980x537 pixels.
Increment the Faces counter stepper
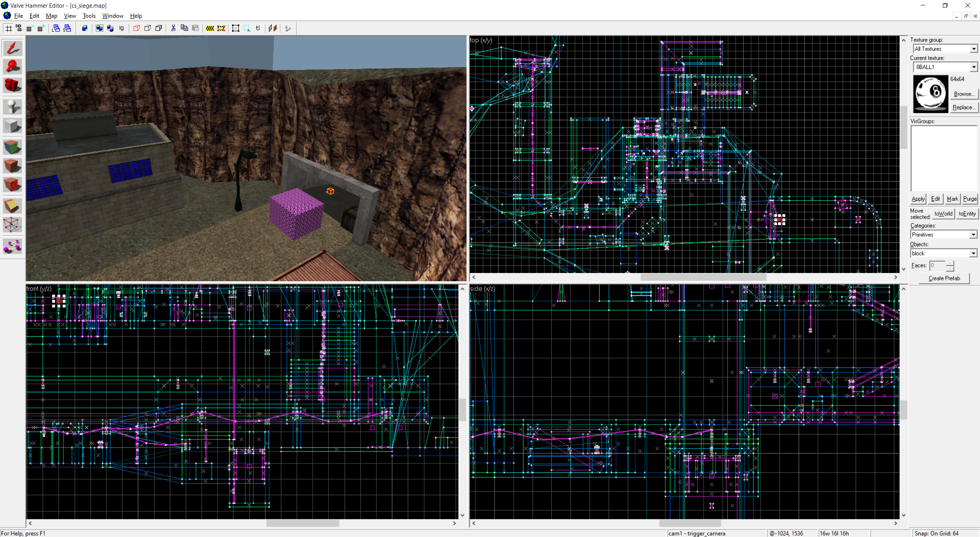(x=950, y=263)
